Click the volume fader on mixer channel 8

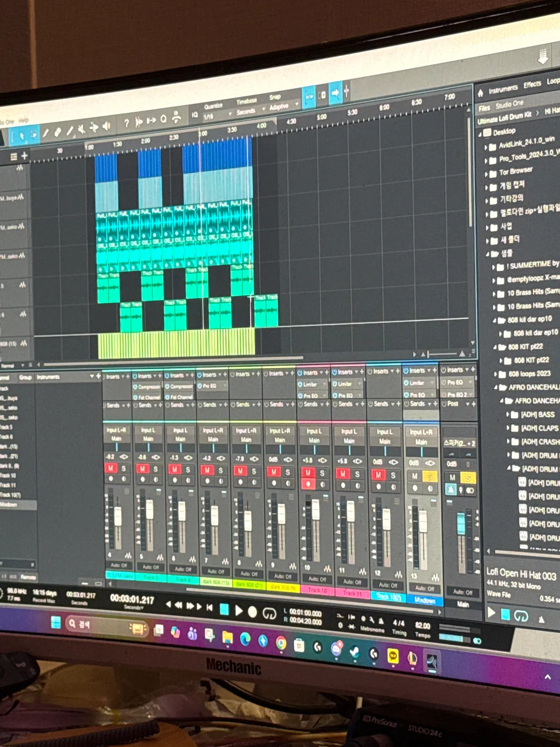[x=248, y=520]
